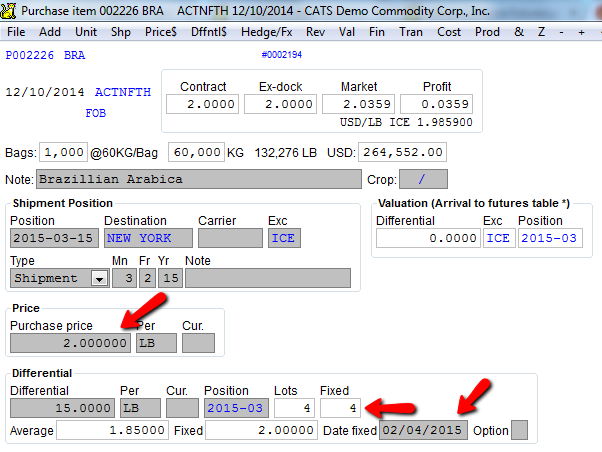
Task: Open the Hedge/Fx menu
Action: [x=266, y=32]
